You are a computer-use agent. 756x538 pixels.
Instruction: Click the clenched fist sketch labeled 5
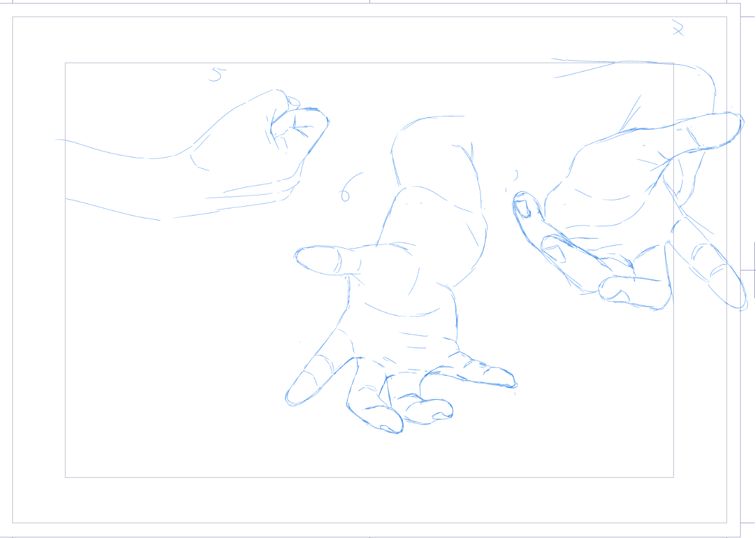(x=192, y=155)
